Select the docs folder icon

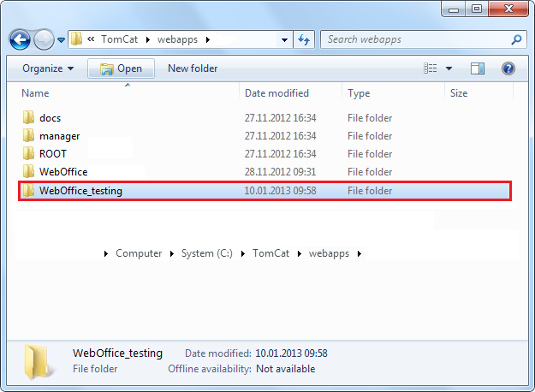(28, 117)
